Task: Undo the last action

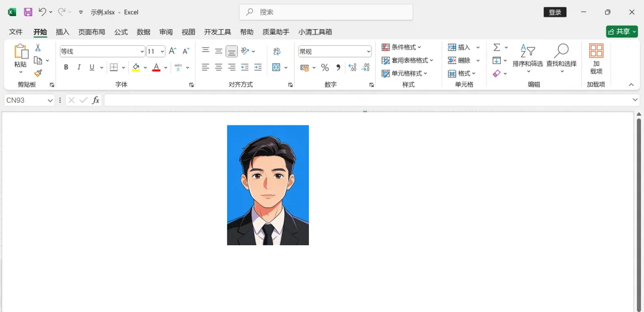Action: (42, 12)
